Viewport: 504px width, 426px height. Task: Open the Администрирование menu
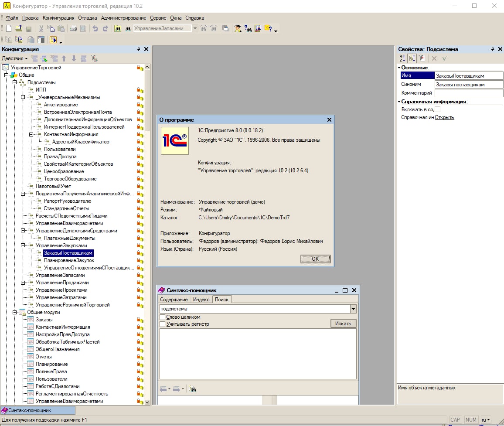pos(123,18)
